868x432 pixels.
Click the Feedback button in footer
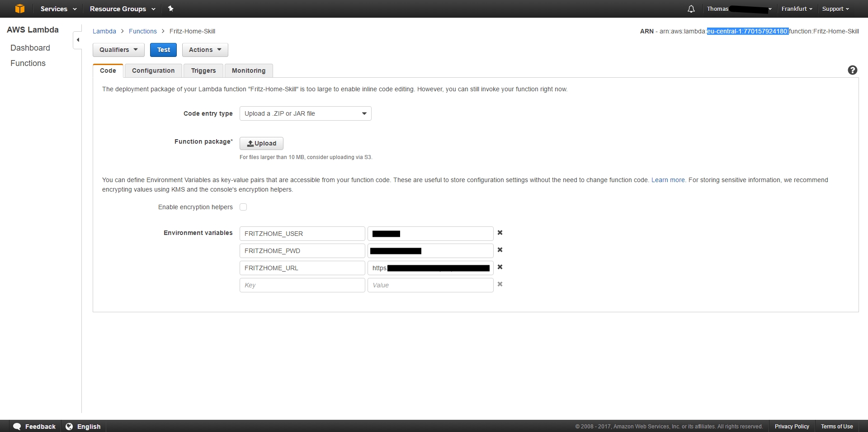coord(34,426)
